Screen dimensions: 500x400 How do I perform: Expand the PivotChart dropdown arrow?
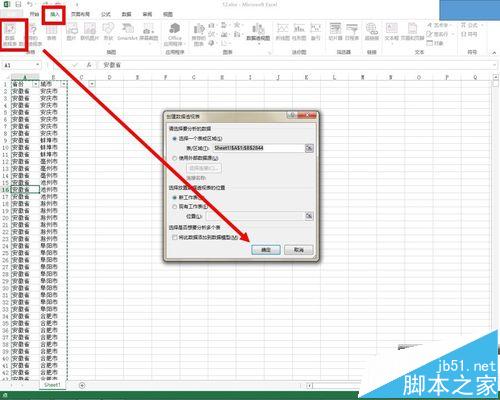click(258, 44)
